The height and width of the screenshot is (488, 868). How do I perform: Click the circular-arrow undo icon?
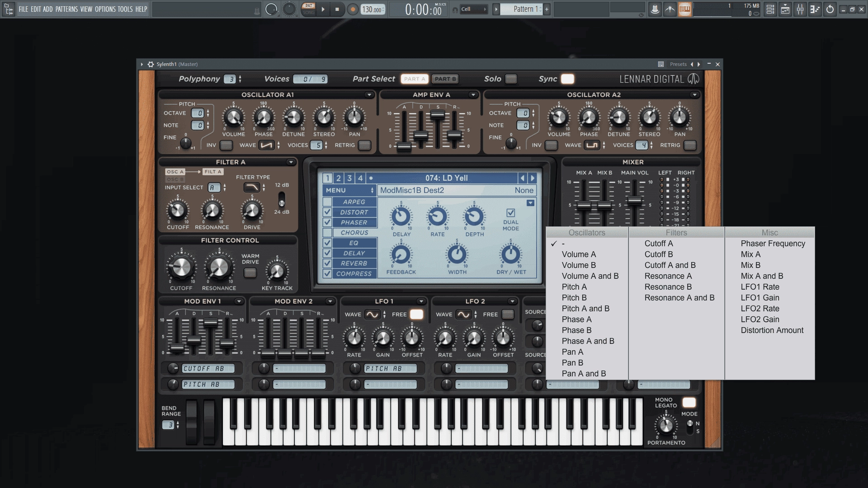(830, 9)
